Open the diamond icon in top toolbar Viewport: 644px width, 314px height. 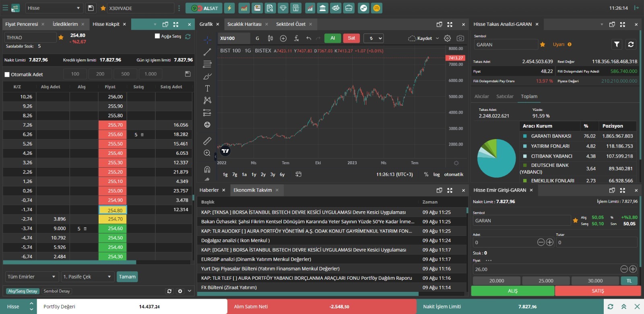pyautogui.click(x=283, y=8)
